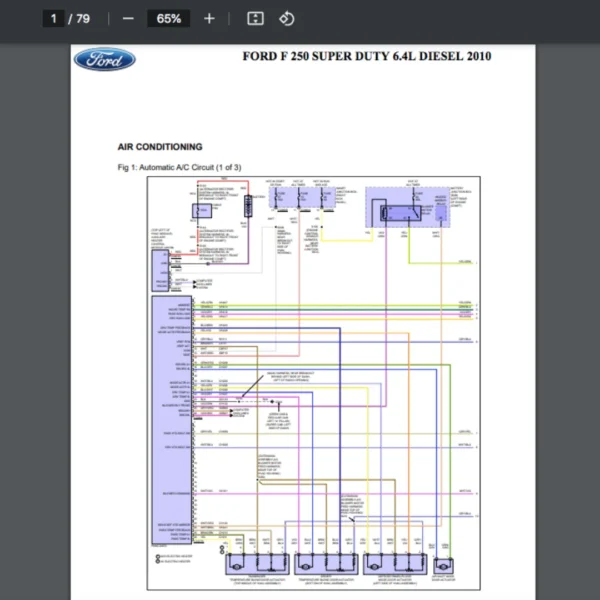Rotate the document counterclockwise

[286, 18]
